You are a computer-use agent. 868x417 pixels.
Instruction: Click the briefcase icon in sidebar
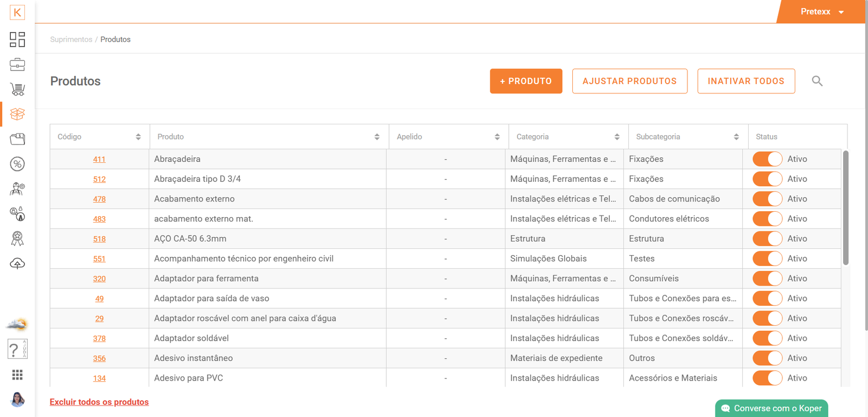(x=17, y=65)
